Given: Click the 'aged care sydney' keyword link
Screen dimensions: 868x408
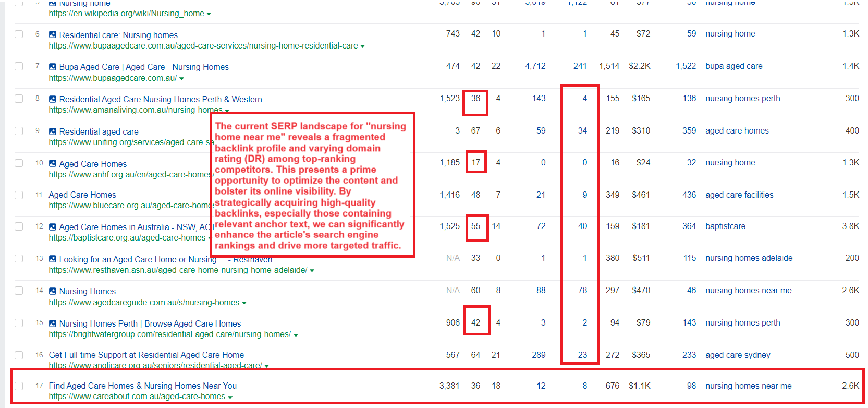Looking at the screenshot, I should click(x=737, y=355).
